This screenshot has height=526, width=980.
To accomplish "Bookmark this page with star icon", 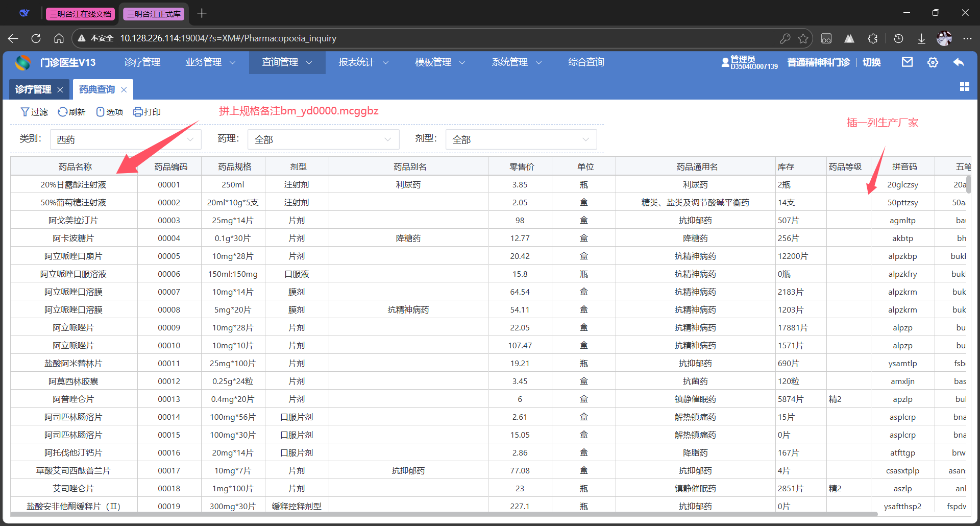I will tap(803, 38).
